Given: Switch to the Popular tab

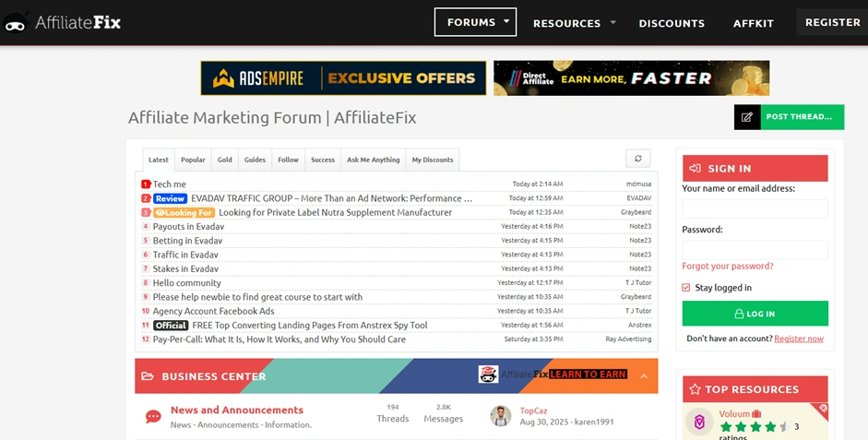Looking at the screenshot, I should click(x=193, y=160).
